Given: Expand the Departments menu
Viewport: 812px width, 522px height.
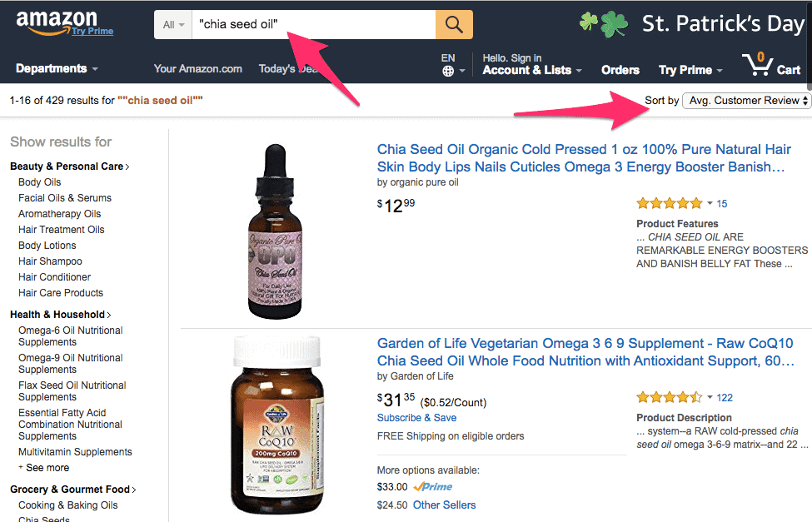Looking at the screenshot, I should (x=57, y=69).
